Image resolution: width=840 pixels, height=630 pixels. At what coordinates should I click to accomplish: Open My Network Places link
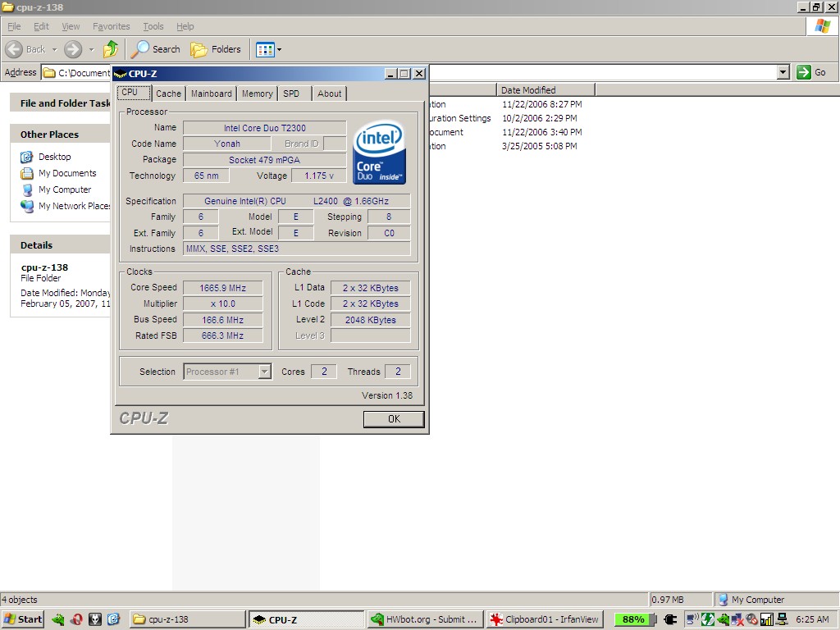coord(74,206)
